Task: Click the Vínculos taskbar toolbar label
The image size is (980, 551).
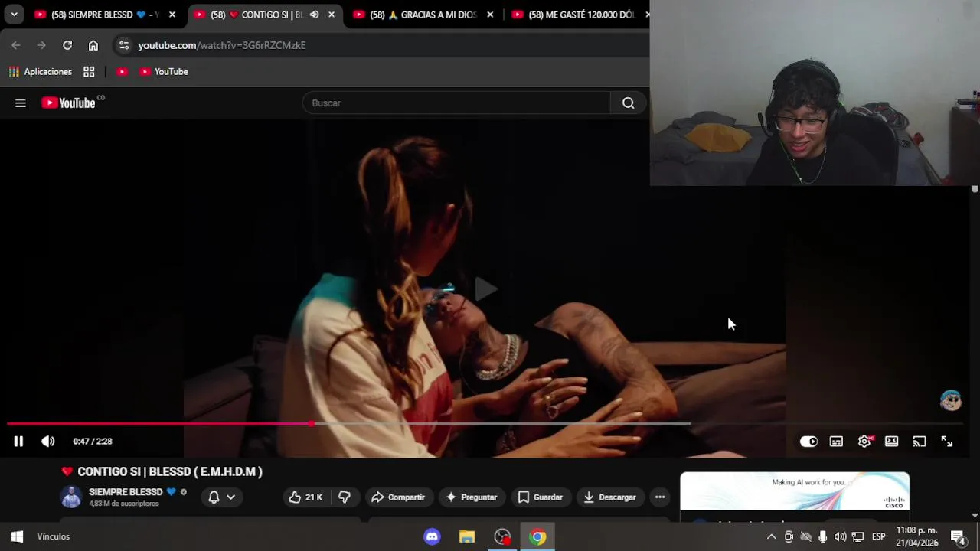Action: pyautogui.click(x=54, y=536)
